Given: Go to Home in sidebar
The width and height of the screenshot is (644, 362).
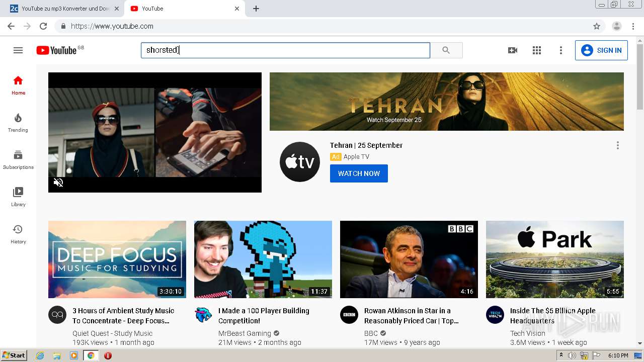Looking at the screenshot, I should tap(18, 85).
